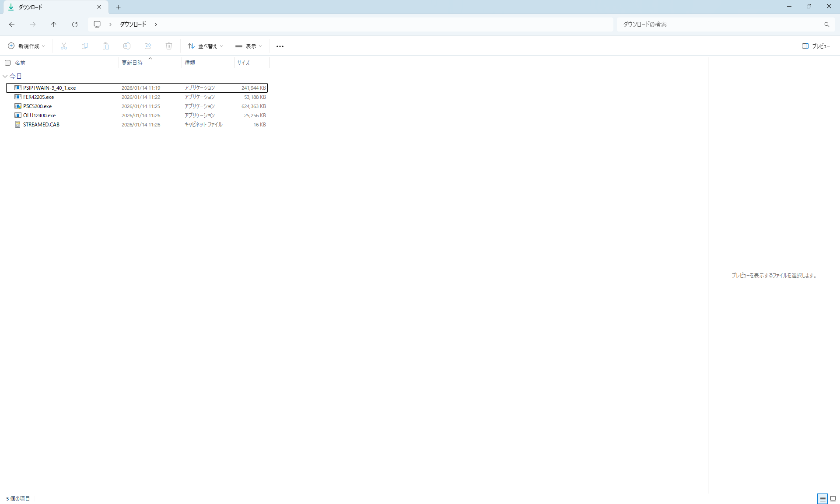Image resolution: width=840 pixels, height=504 pixels.
Task: Click the Rename icon in toolbar
Action: click(x=127, y=46)
